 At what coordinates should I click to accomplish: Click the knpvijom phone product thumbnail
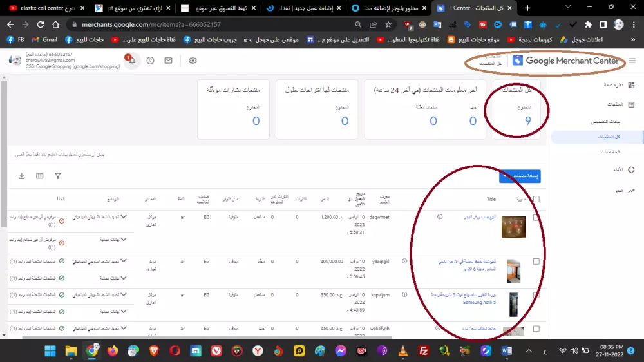pos(514,305)
